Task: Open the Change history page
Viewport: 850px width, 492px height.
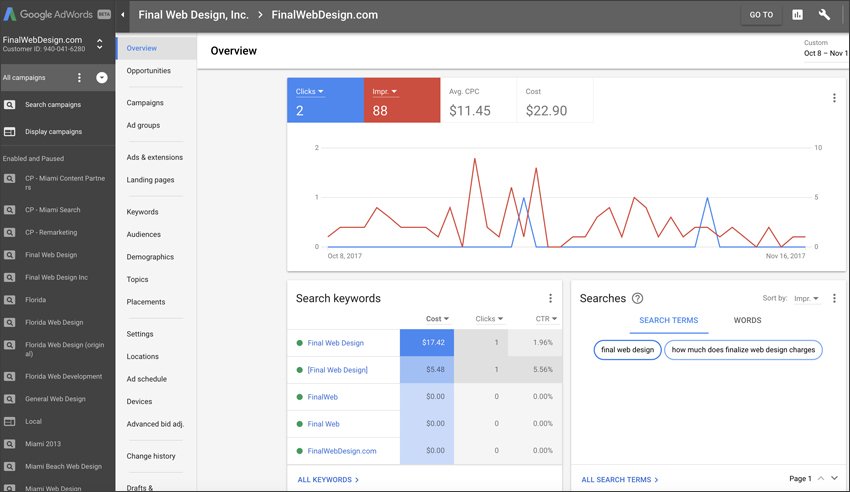Action: point(151,456)
